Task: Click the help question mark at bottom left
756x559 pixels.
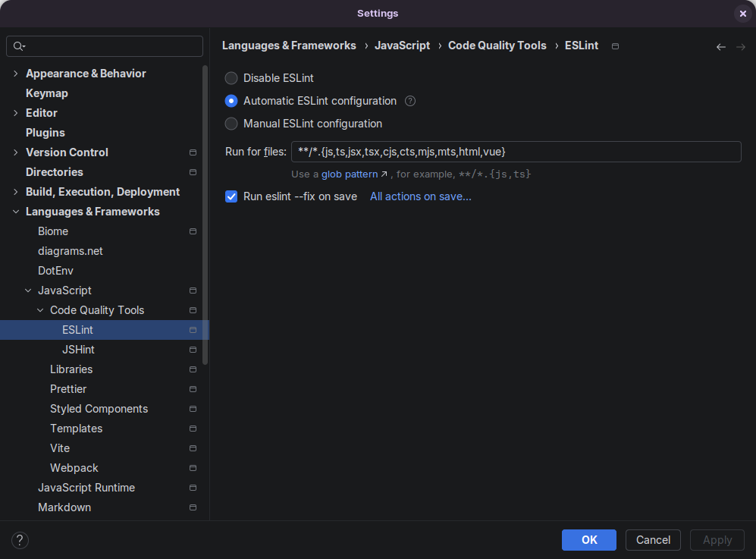Action: pos(20,540)
